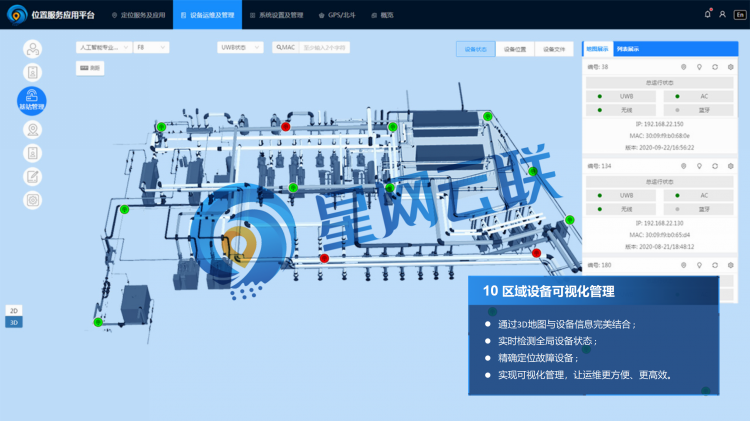Click the edit notepad icon in sidebar
The width and height of the screenshot is (750, 421).
click(32, 176)
